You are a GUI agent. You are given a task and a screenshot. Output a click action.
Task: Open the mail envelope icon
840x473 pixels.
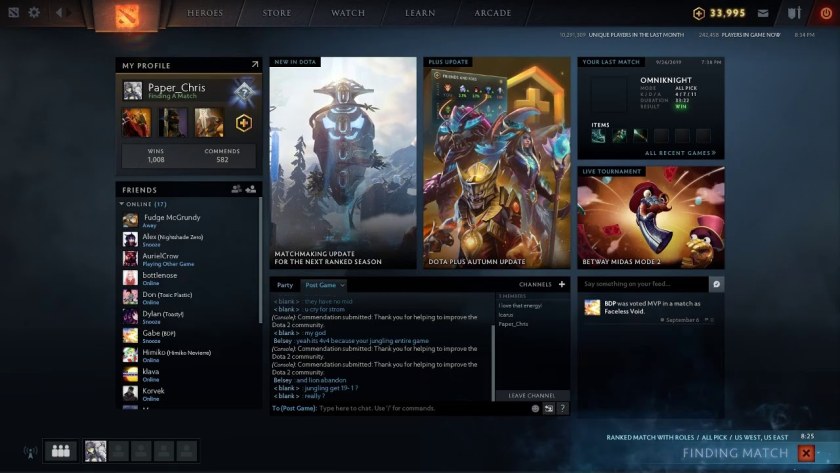(763, 13)
